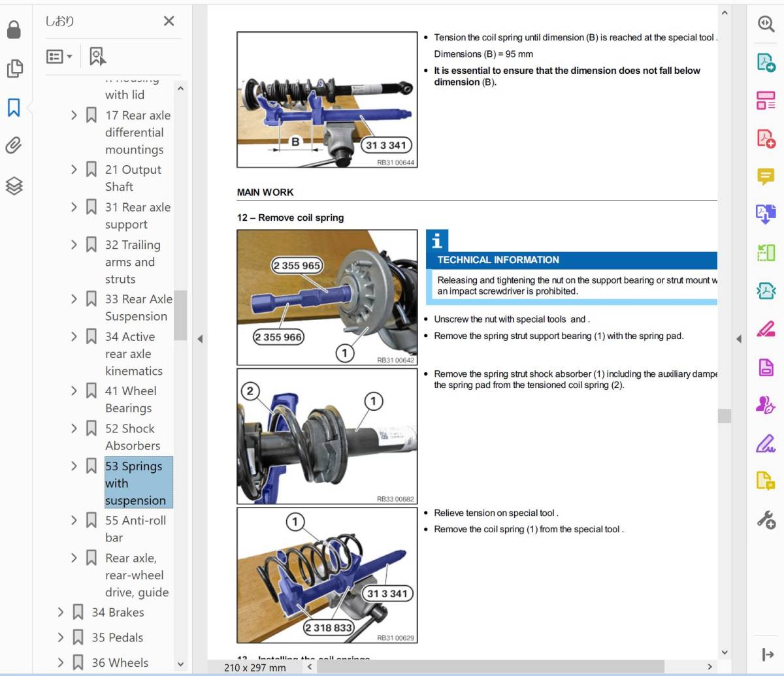Click the 210 x 297 mm page size label

pos(255,668)
